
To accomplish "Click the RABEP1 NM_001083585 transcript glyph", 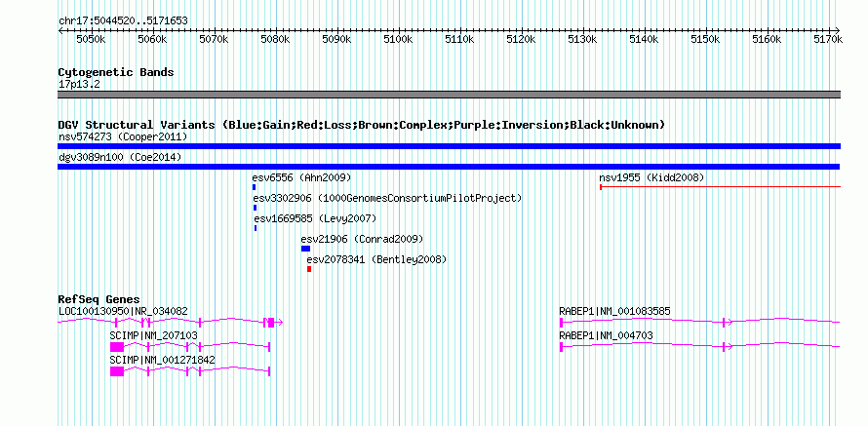I will tap(700, 322).
